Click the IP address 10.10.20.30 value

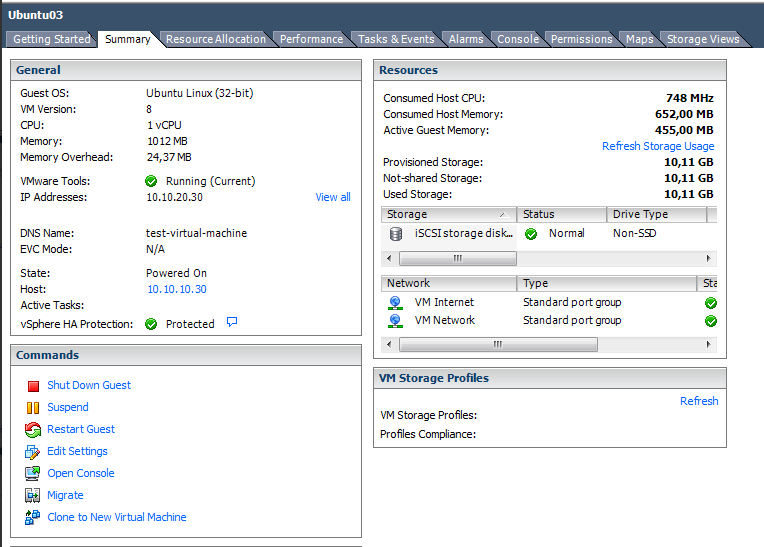pyautogui.click(x=174, y=197)
